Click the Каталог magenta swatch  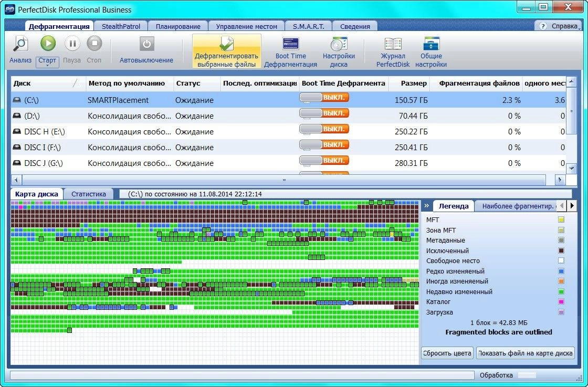561,301
